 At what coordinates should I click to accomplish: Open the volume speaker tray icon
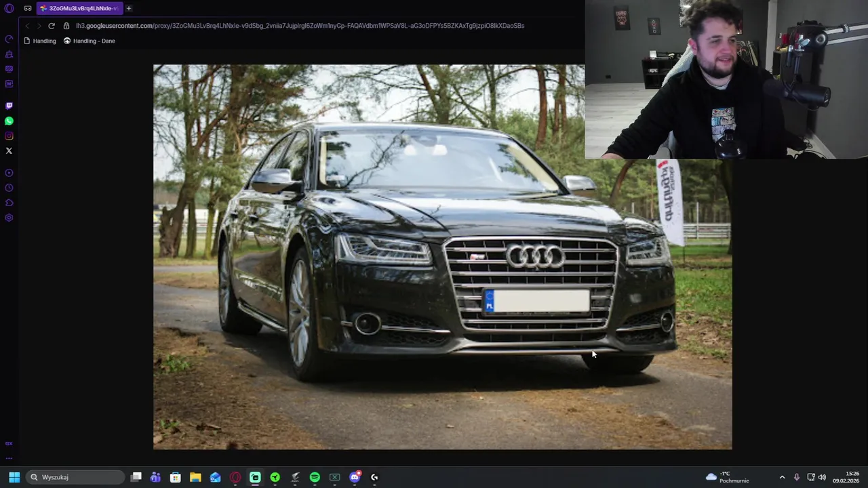click(823, 477)
